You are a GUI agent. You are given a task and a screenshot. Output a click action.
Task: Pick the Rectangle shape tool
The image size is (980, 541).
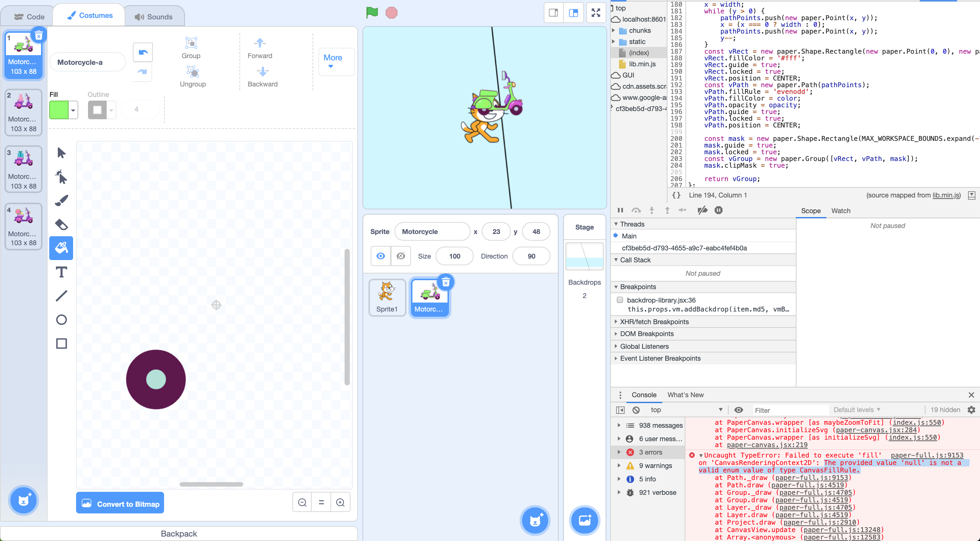[61, 343]
